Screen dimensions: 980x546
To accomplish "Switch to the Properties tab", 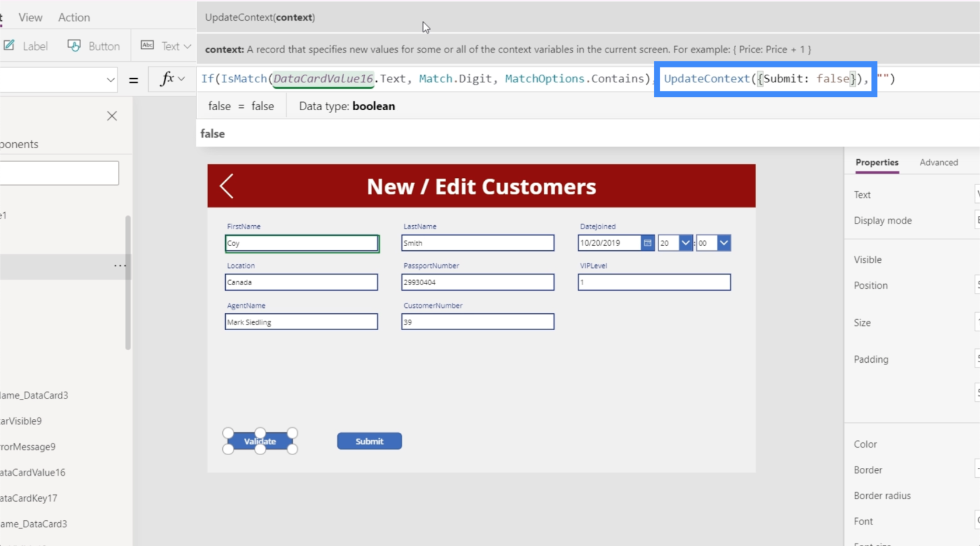I will (877, 163).
